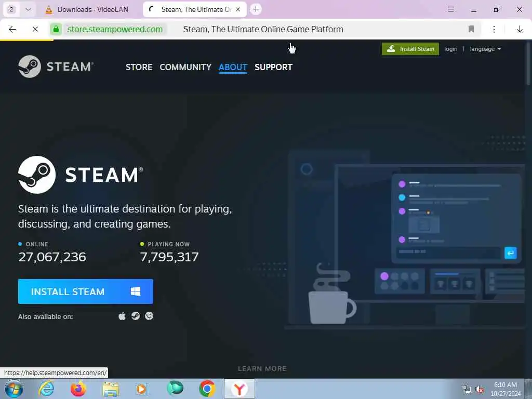The width and height of the screenshot is (532, 399).
Task: Bookmark this page with the bookmark icon
Action: [471, 29]
